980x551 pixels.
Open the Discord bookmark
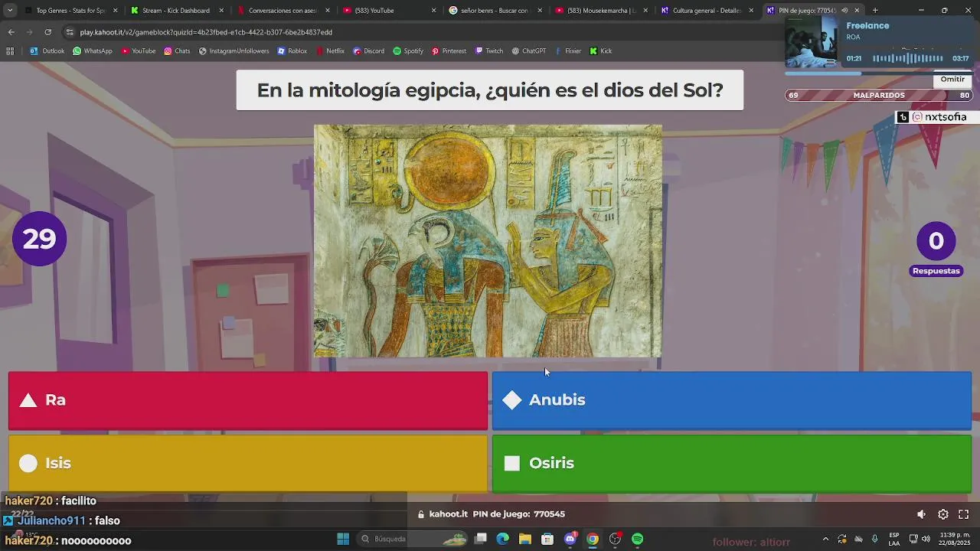[368, 51]
